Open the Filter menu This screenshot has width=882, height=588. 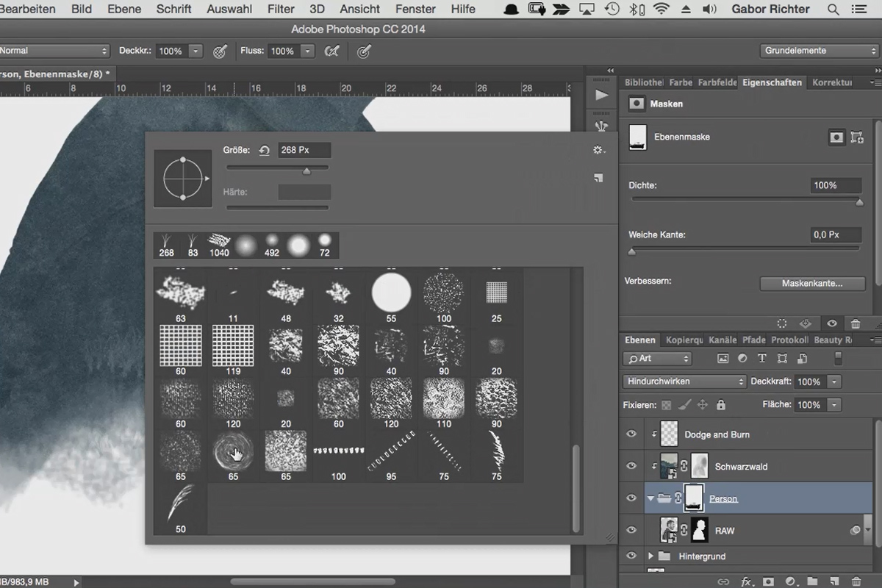[281, 9]
